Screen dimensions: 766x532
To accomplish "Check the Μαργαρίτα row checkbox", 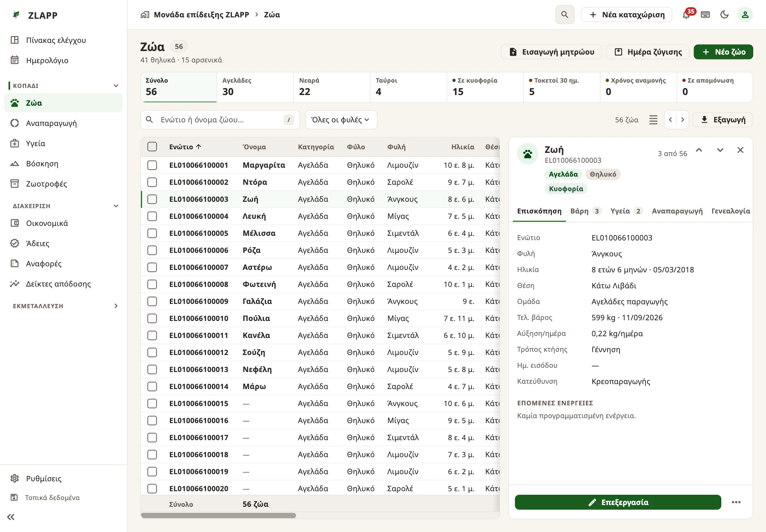I will [x=152, y=165].
